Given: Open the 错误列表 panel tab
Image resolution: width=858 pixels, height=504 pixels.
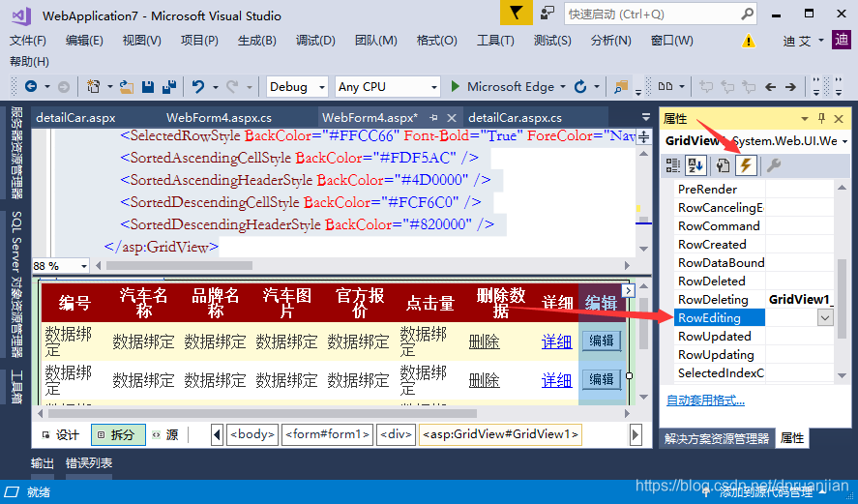Looking at the screenshot, I should click(x=89, y=463).
